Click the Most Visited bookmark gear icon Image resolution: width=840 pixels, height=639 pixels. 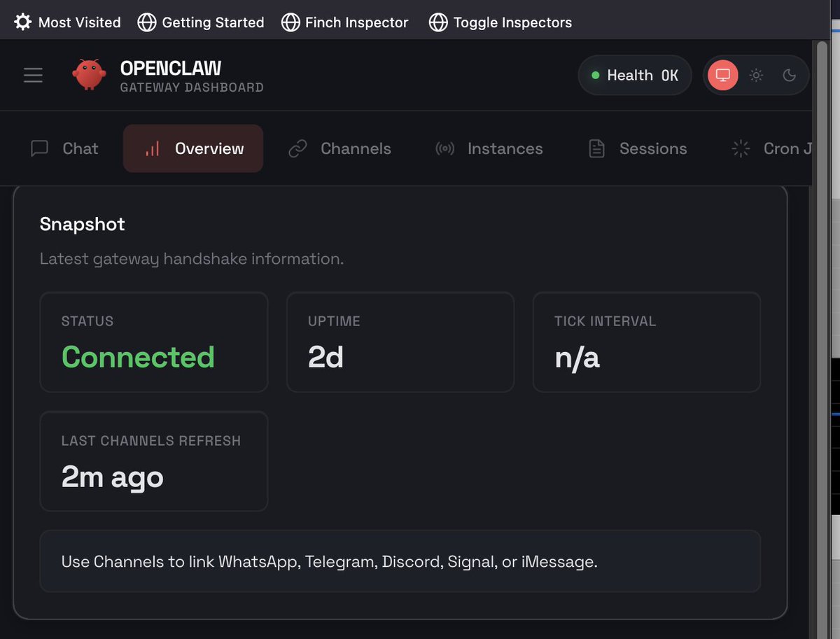tap(23, 22)
